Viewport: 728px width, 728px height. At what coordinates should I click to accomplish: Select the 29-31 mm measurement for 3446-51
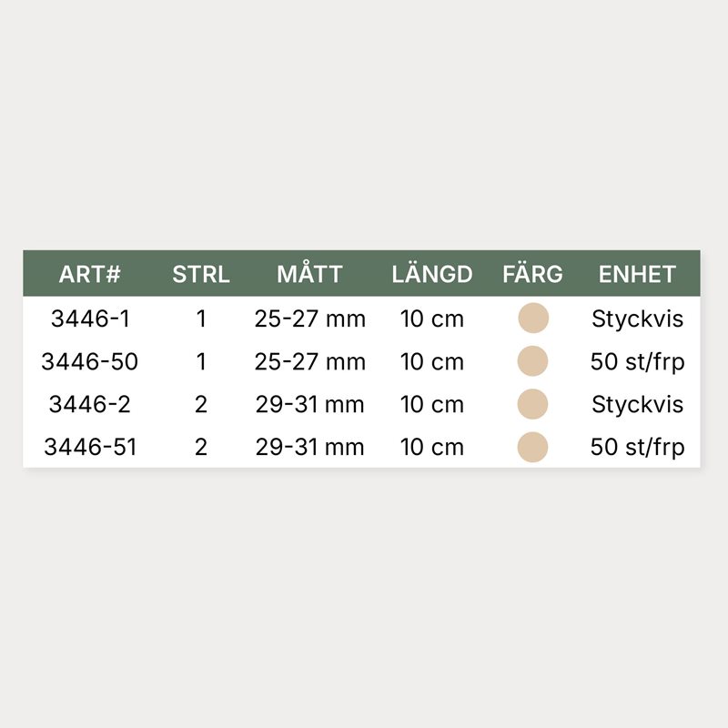(x=310, y=447)
